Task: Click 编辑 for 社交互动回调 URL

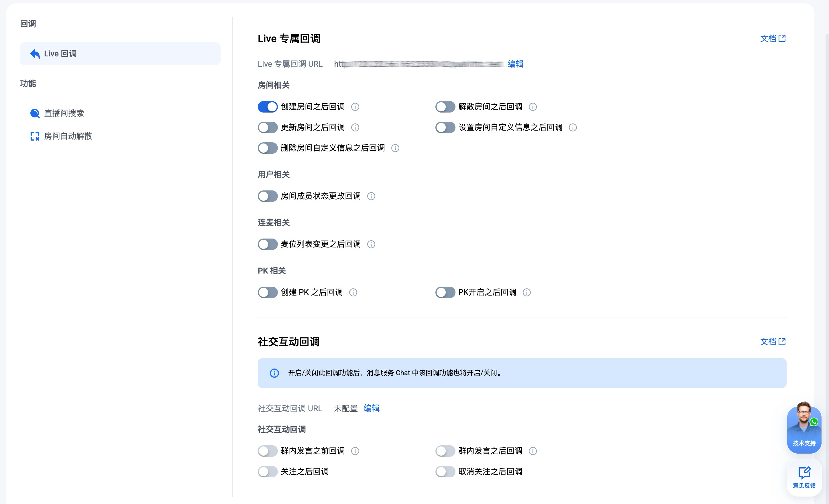Action: tap(372, 408)
